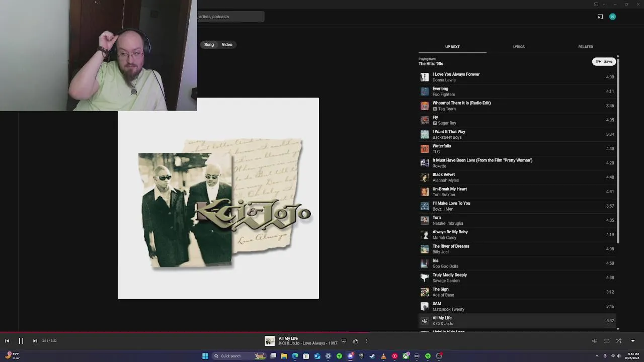Play I'll Make Love To You
The height and width of the screenshot is (362, 644).
click(x=517, y=206)
